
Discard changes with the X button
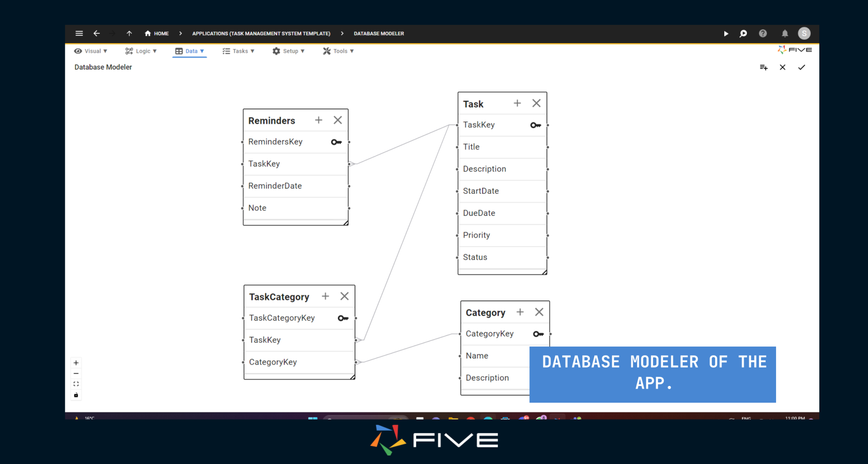(x=782, y=67)
